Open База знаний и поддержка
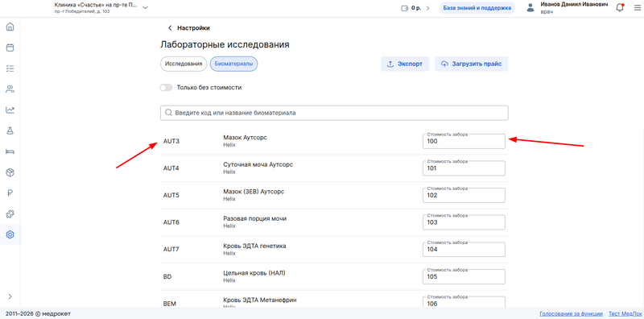Screen dimensions: 644x319 tap(477, 8)
